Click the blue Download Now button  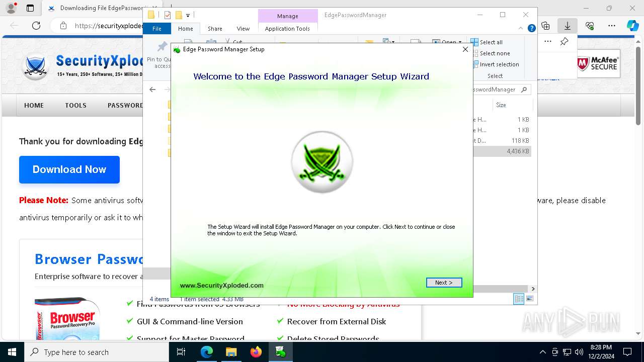(69, 169)
